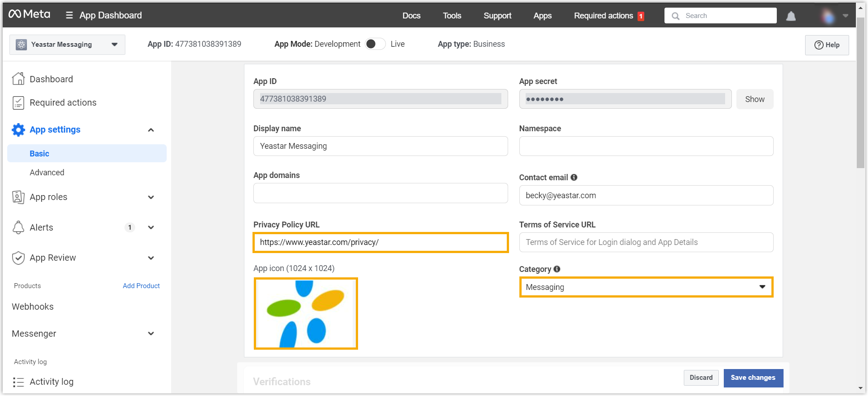Click the Contact email info icon
This screenshot has width=868, height=396.
[574, 178]
